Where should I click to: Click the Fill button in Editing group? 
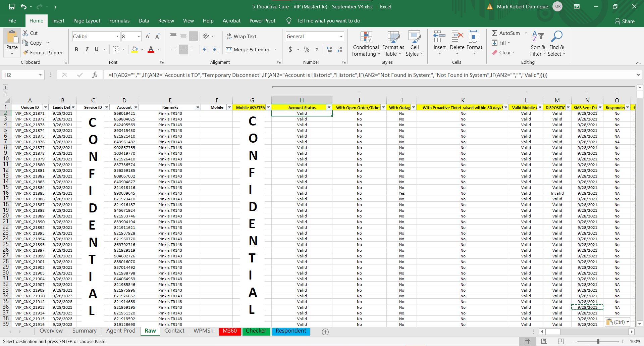click(x=500, y=43)
